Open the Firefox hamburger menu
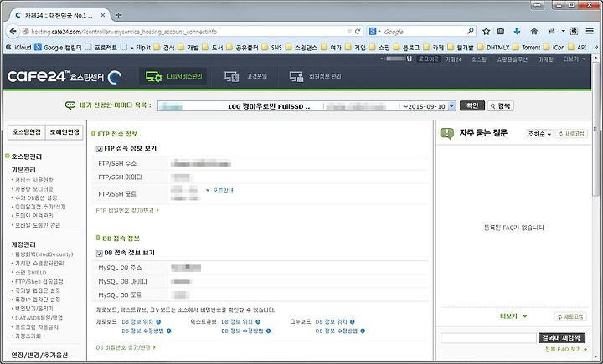This screenshot has width=603, height=364. [x=590, y=31]
